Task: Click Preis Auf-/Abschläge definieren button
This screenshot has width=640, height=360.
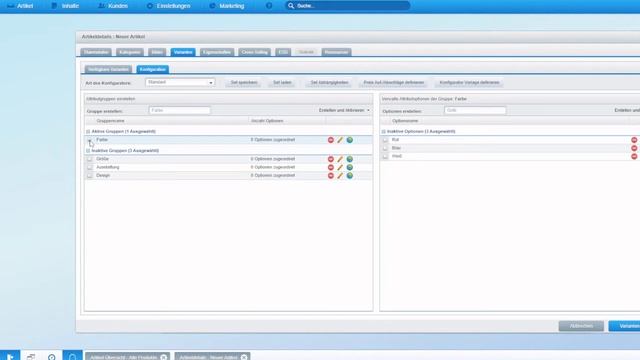Action: click(394, 82)
